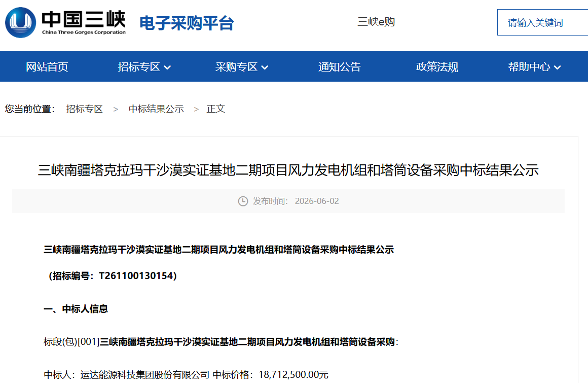Click the 您当前位置 label
This screenshot has width=588, height=383.
click(29, 109)
